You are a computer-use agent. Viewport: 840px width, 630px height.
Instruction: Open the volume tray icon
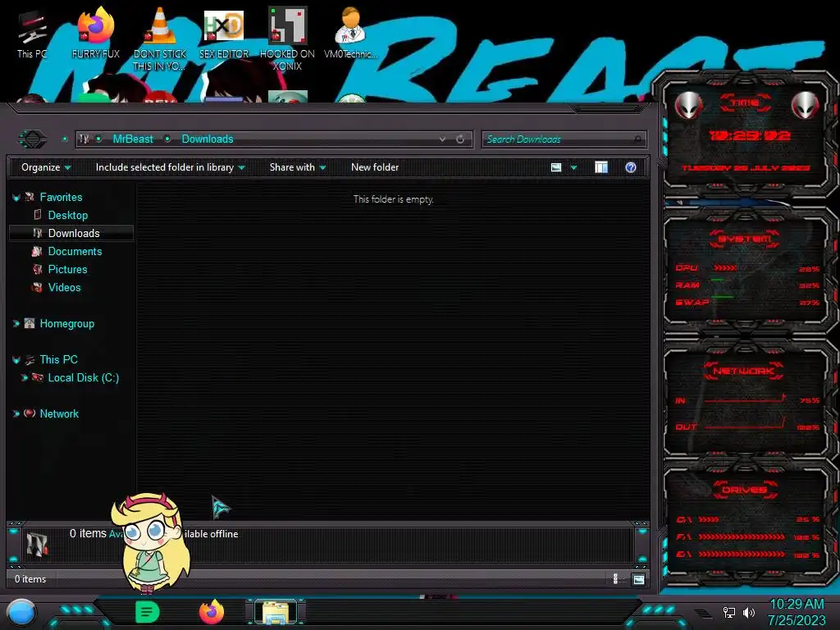pyautogui.click(x=748, y=612)
